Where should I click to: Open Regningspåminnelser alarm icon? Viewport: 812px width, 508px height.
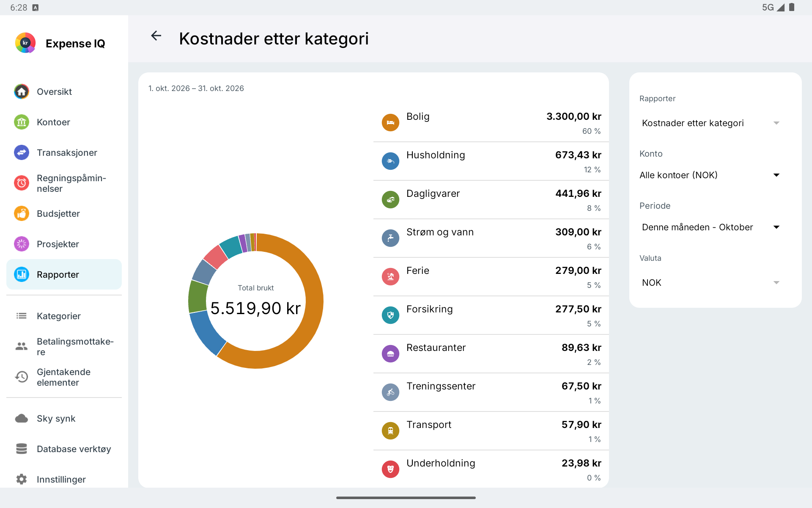[22, 183]
